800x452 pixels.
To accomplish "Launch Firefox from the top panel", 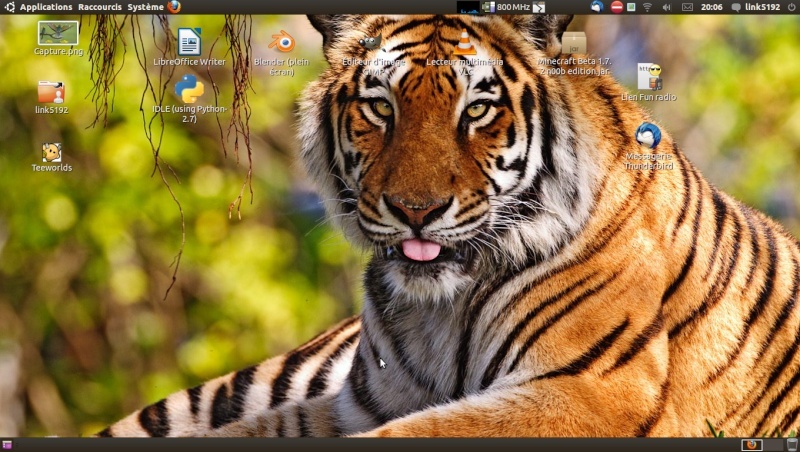I will coord(174,7).
